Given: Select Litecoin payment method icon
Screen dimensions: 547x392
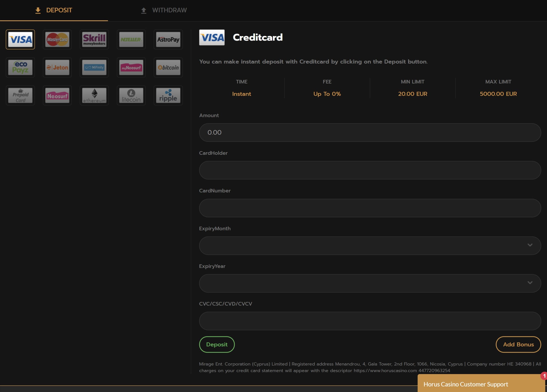Looking at the screenshot, I should point(131,95).
